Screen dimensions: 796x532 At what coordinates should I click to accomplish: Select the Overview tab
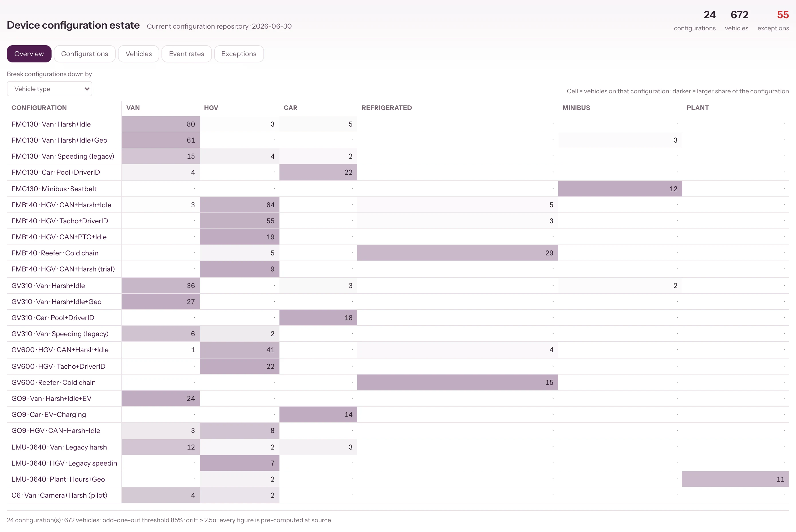point(29,54)
